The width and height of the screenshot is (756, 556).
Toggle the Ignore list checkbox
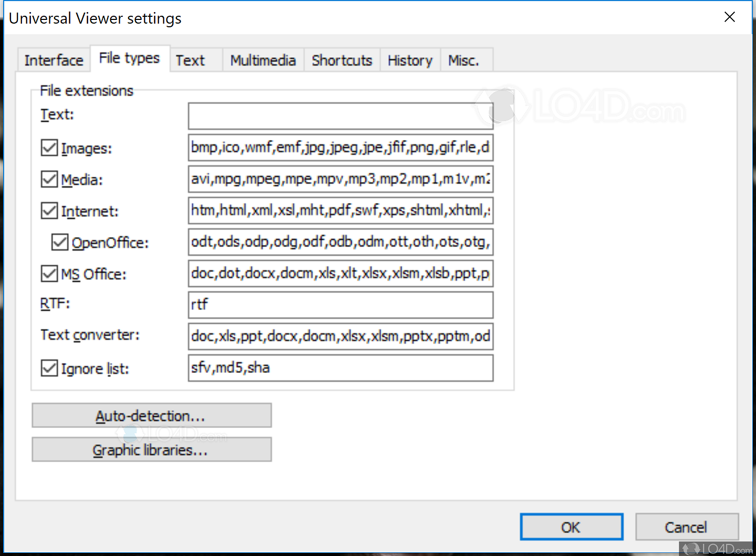49,368
